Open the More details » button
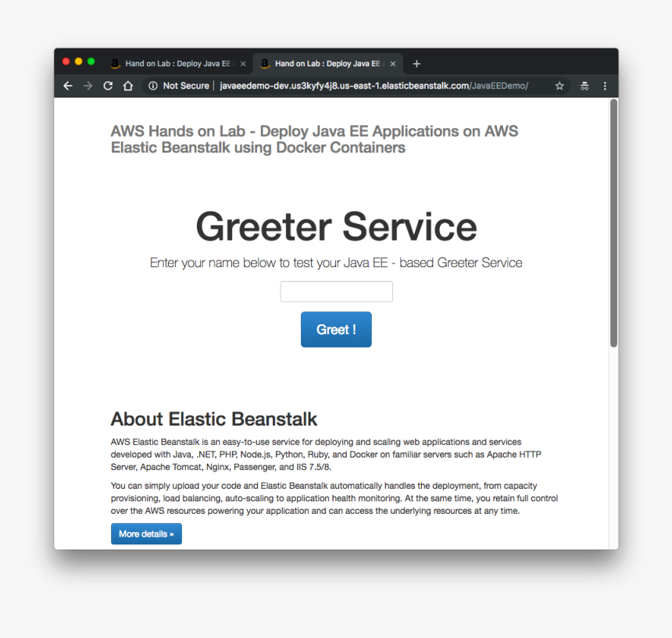Screen dimensions: 672x638 pyautogui.click(x=146, y=533)
